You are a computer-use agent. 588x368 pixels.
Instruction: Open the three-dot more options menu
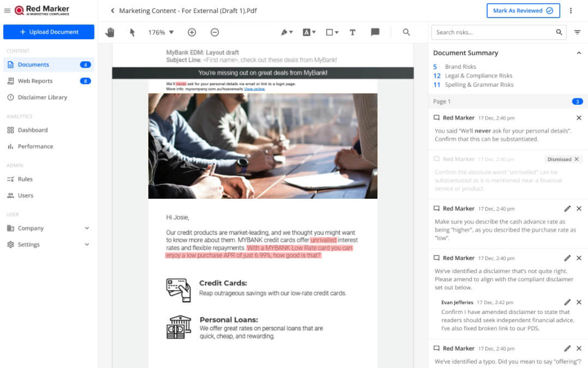[x=571, y=10]
